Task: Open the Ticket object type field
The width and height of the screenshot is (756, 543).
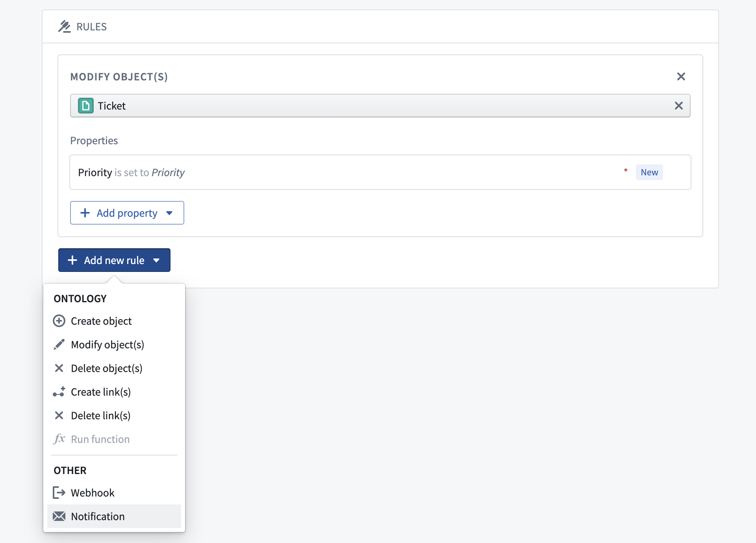Action: point(380,106)
